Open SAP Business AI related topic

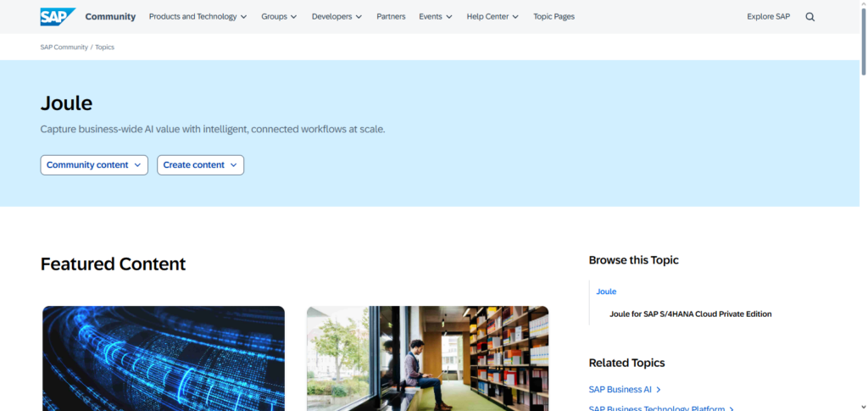click(x=620, y=390)
